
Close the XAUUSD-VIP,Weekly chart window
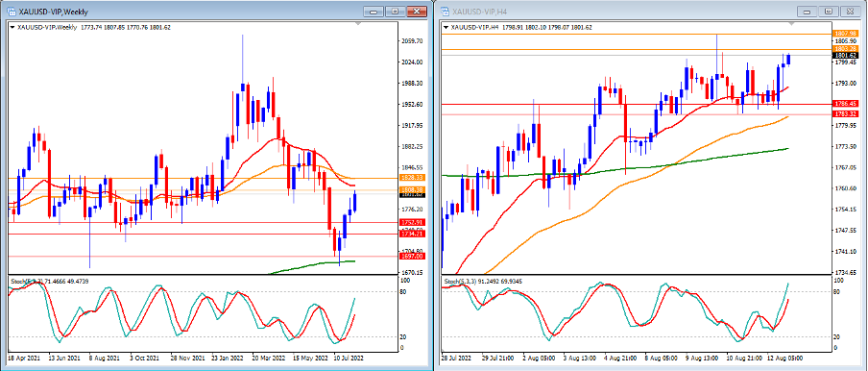pyautogui.click(x=417, y=12)
